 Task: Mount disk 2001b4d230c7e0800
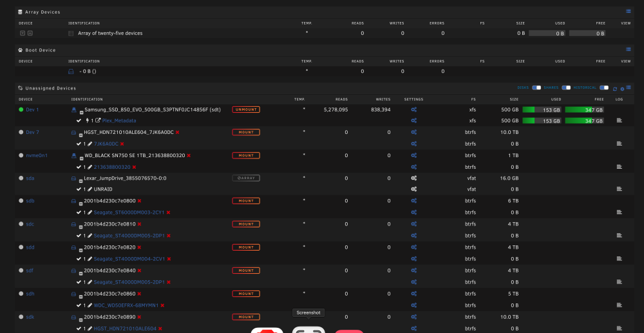pyautogui.click(x=246, y=201)
